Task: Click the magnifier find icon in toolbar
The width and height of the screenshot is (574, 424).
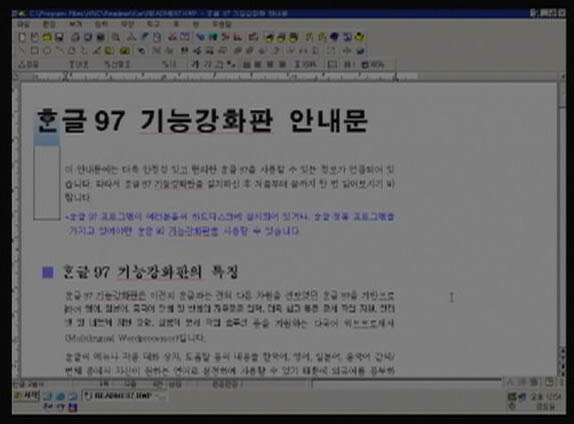Action: (x=115, y=37)
